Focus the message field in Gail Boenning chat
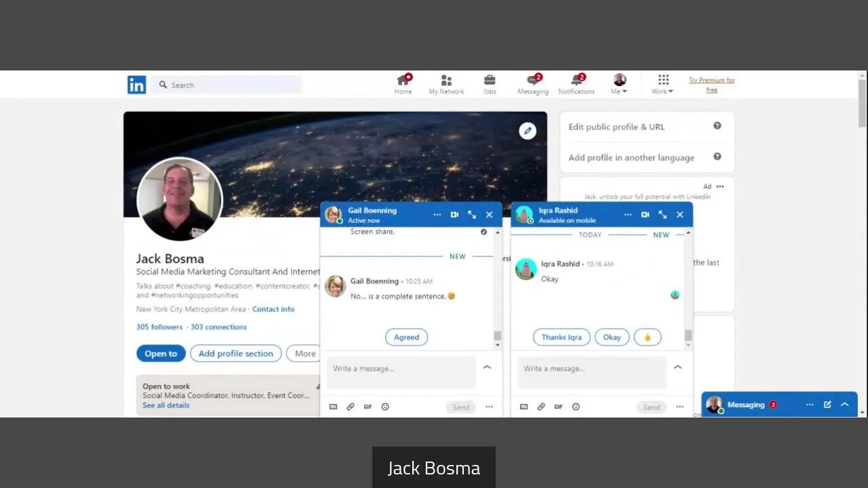The width and height of the screenshot is (868, 488). (x=401, y=372)
